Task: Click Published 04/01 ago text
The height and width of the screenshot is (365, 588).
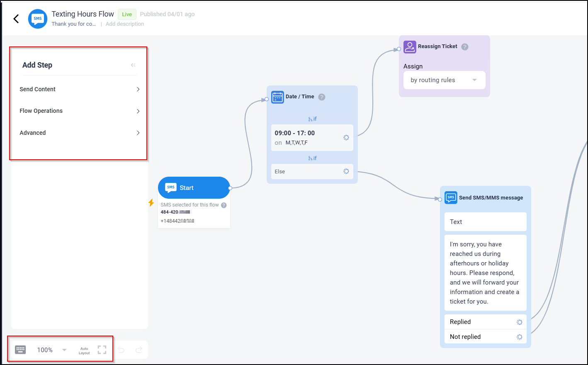Action: 168,14
